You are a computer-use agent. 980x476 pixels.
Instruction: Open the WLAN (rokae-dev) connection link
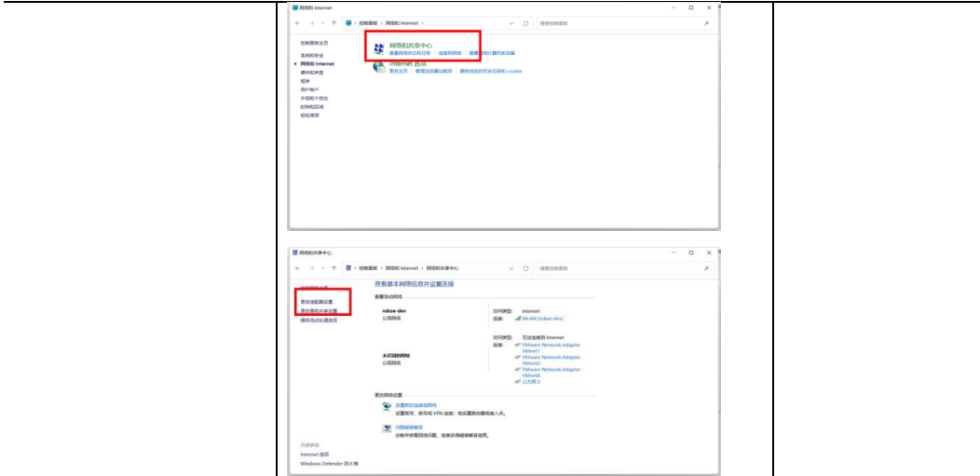542,318
